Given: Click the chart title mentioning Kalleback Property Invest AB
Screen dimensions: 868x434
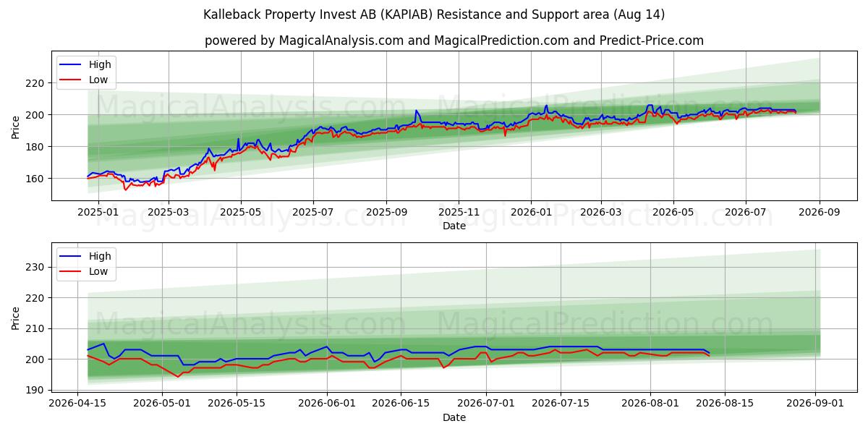Looking at the screenshot, I should click(x=434, y=14).
